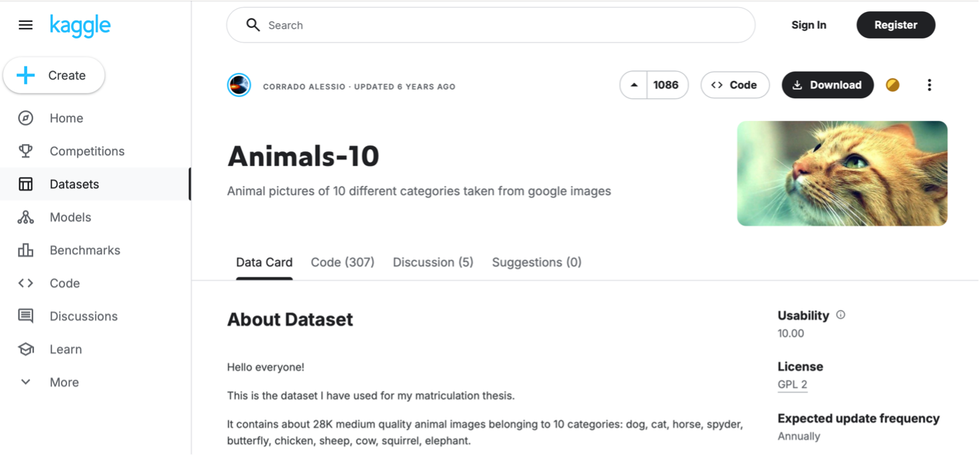
Task: Switch to the Code (307) tab
Action: pos(342,262)
